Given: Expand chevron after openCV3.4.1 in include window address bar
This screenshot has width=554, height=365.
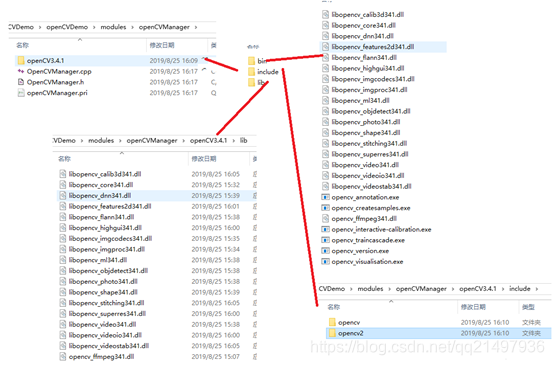Looking at the screenshot, I should click(x=503, y=289).
